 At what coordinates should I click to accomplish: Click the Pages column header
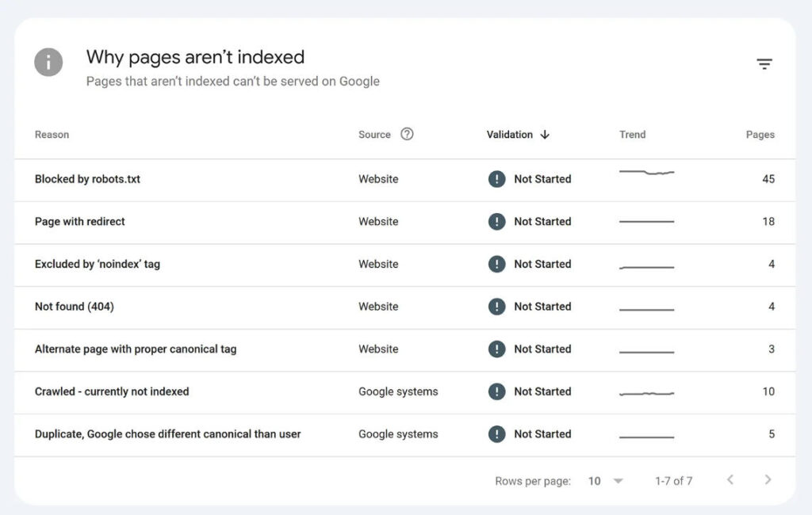click(760, 135)
